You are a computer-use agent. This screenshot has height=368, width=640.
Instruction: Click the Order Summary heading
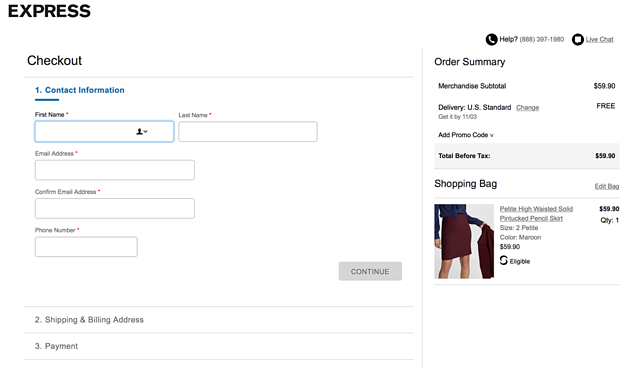click(469, 62)
